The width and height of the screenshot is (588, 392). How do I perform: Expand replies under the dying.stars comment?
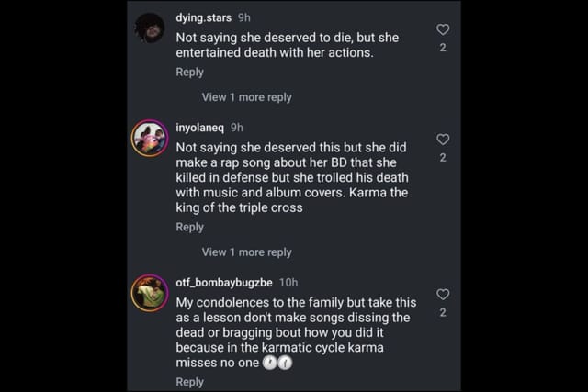coord(246,97)
